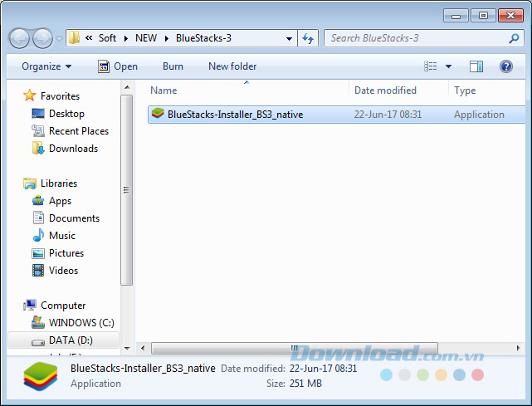Image resolution: width=532 pixels, height=406 pixels.
Task: Click the Desktop monitor icon in Favorites
Action: point(38,114)
